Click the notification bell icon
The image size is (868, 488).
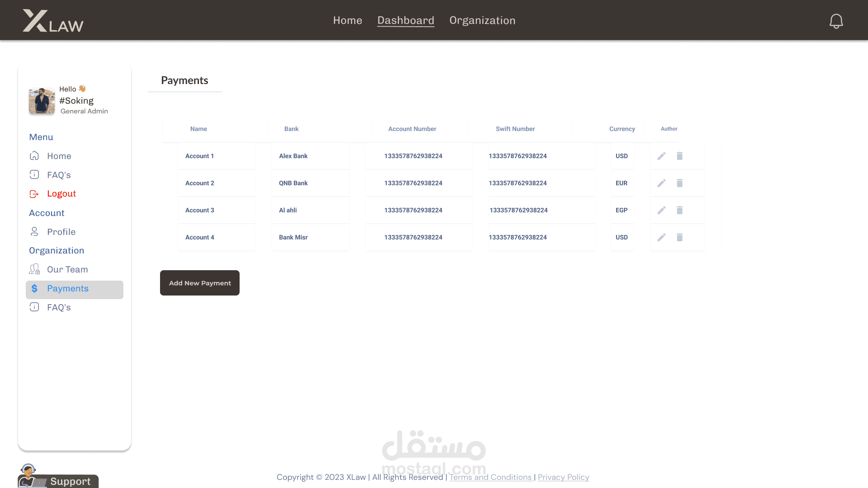(x=836, y=21)
